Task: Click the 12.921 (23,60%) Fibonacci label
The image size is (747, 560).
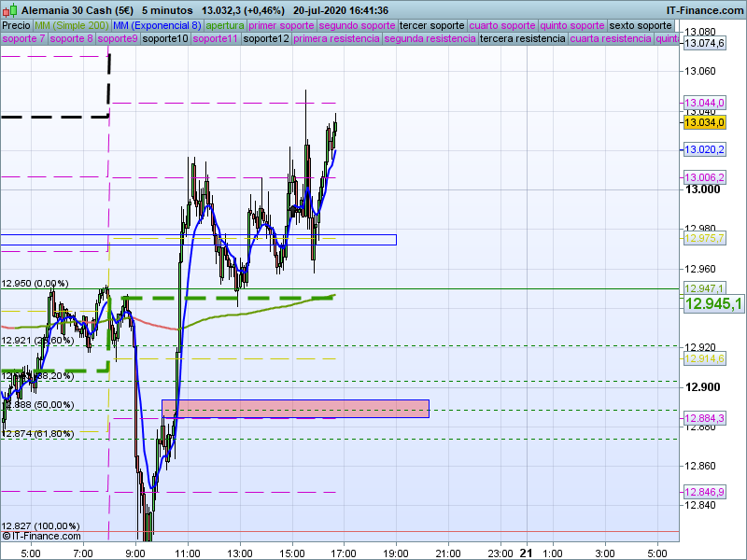Action: click(37, 341)
